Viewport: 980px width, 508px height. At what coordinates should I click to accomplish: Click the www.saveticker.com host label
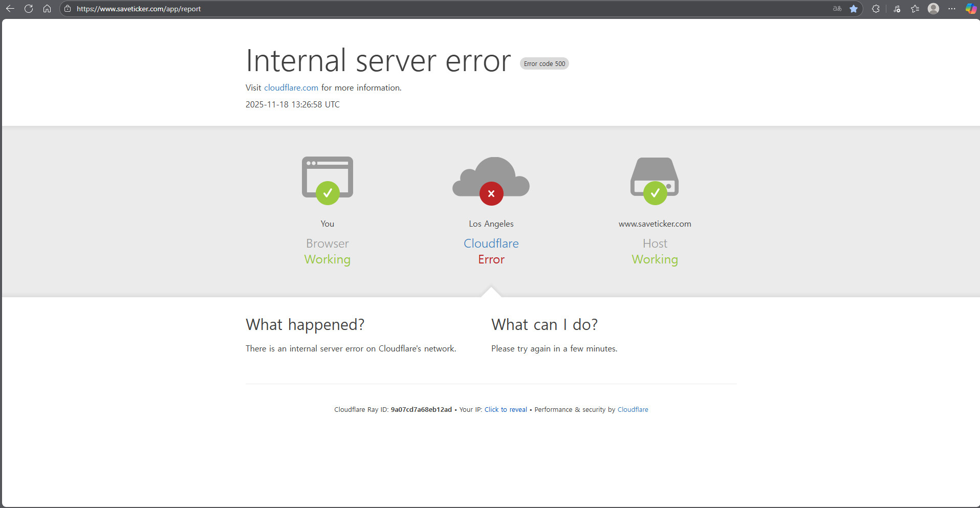pyautogui.click(x=655, y=224)
